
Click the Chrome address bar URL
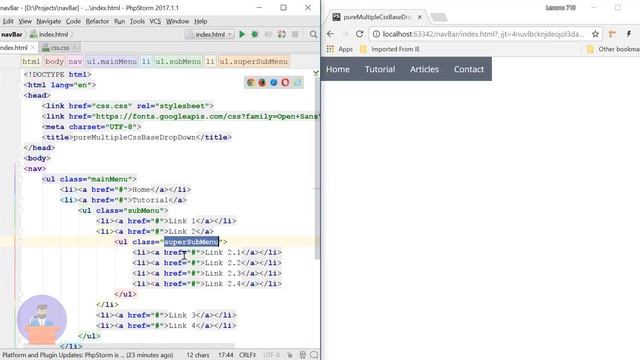point(483,34)
